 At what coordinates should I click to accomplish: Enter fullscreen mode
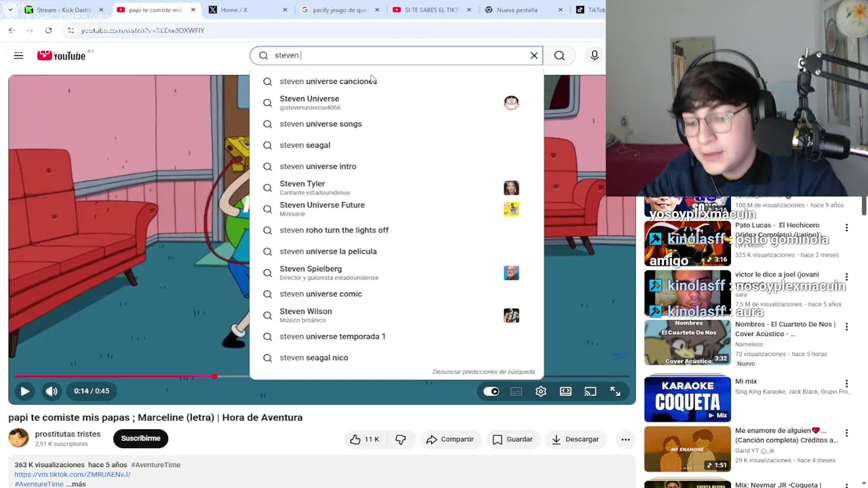tap(615, 391)
